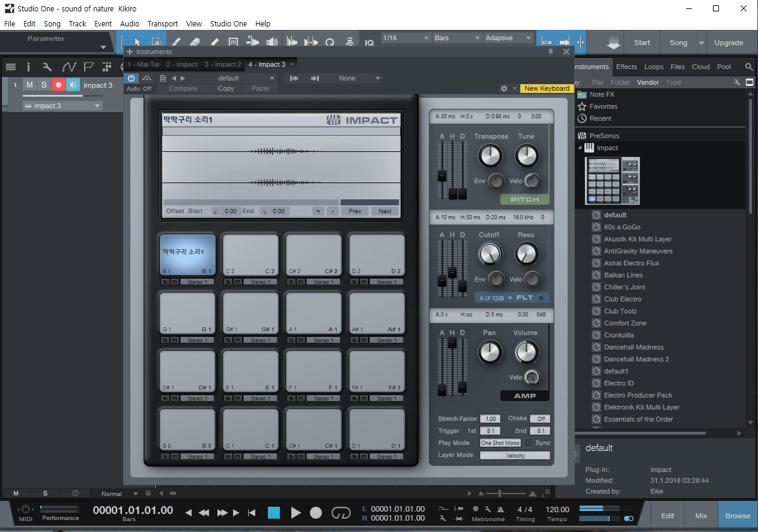Click the transport Play button
The height and width of the screenshot is (532, 758).
pos(296,513)
